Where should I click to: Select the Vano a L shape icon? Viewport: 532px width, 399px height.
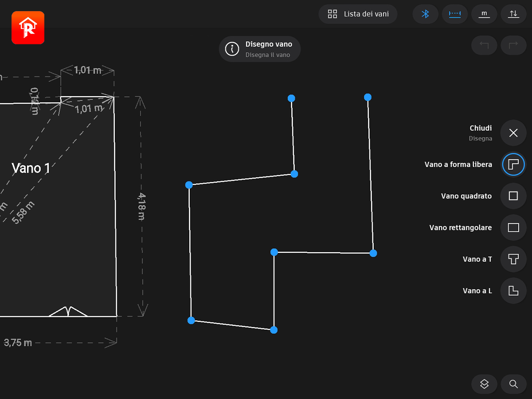tap(513, 291)
